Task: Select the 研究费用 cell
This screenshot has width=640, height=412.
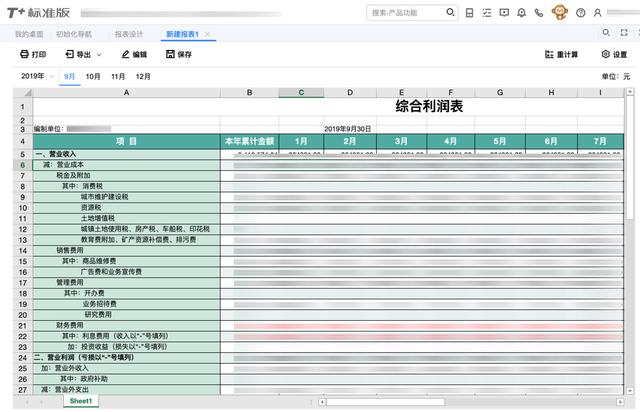Action: coord(127,315)
